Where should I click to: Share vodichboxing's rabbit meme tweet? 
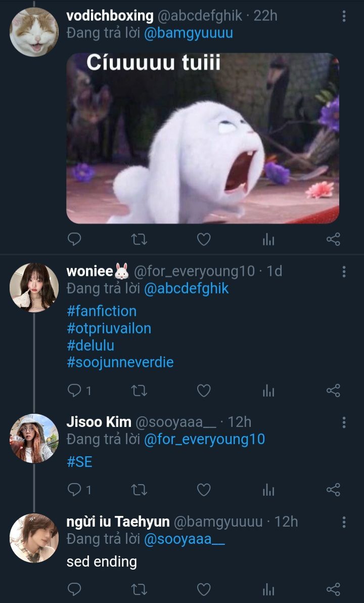pos(333,239)
